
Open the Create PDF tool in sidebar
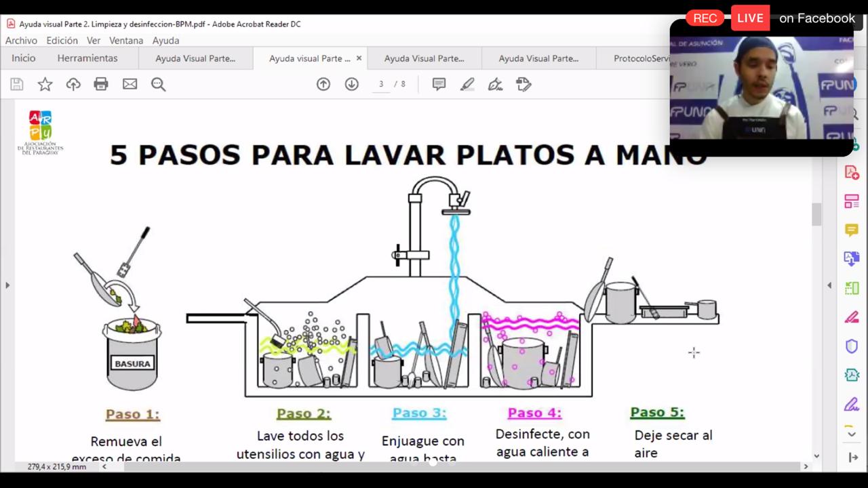852,172
